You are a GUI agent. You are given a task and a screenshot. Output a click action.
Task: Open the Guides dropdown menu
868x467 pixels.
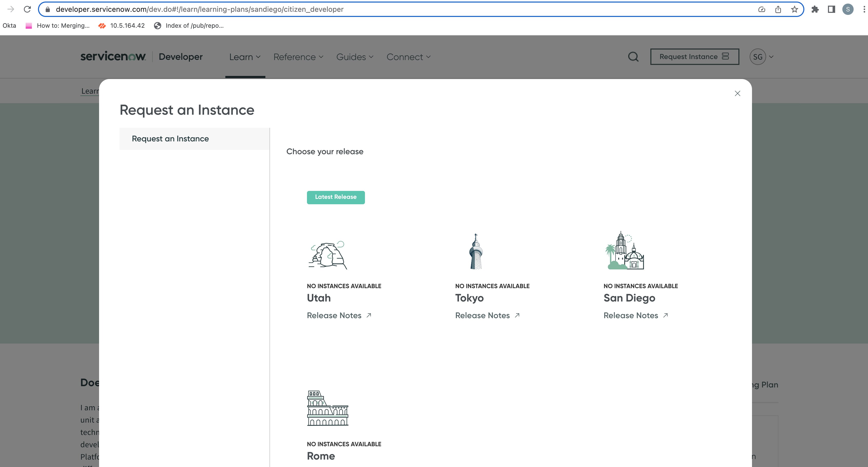coord(354,57)
